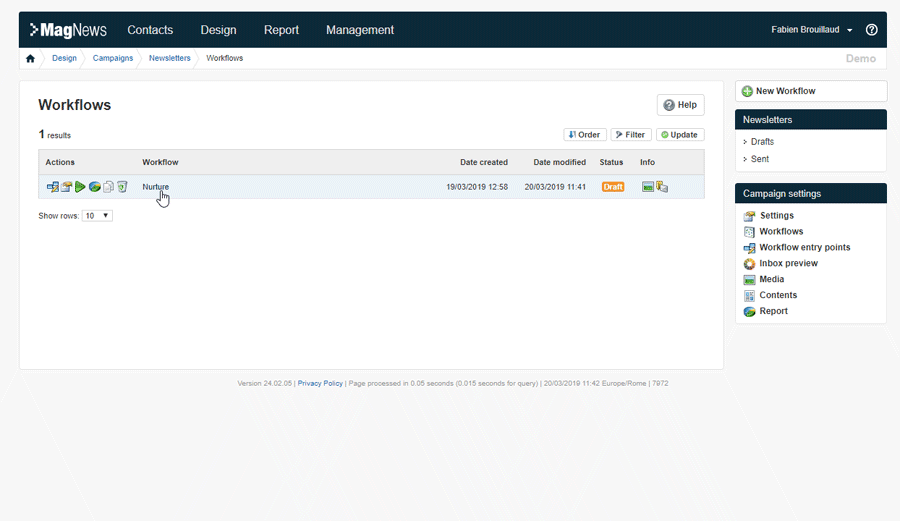Viewport: 900px width, 521px height.
Task: Click the copy workflow icon in Nurture row
Action: tap(108, 187)
